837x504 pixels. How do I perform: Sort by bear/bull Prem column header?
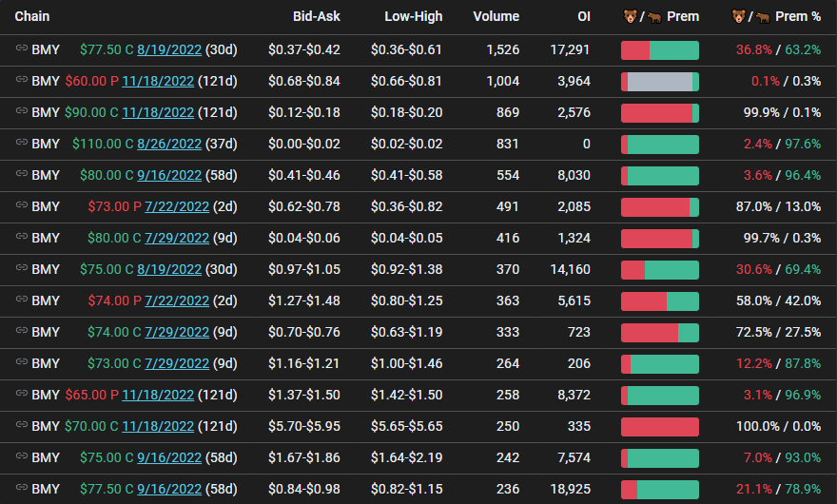pos(661,16)
